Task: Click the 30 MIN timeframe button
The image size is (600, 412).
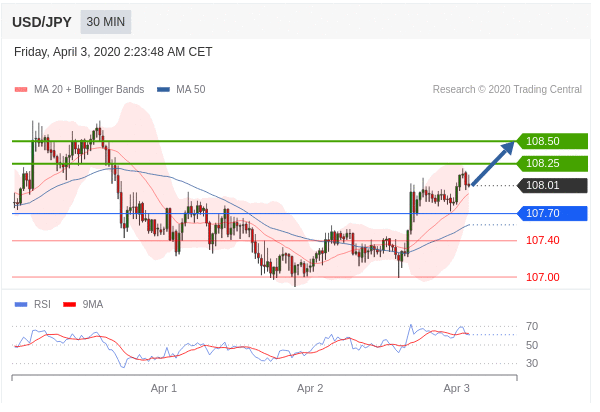Action: pyautogui.click(x=106, y=22)
